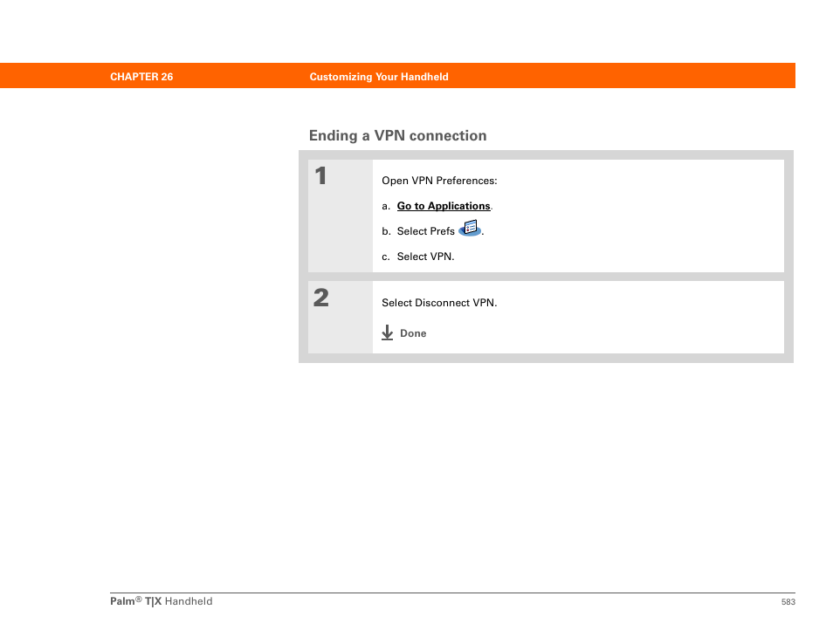Click the 'Done' label
The height and width of the screenshot is (644, 833).
[x=413, y=332]
